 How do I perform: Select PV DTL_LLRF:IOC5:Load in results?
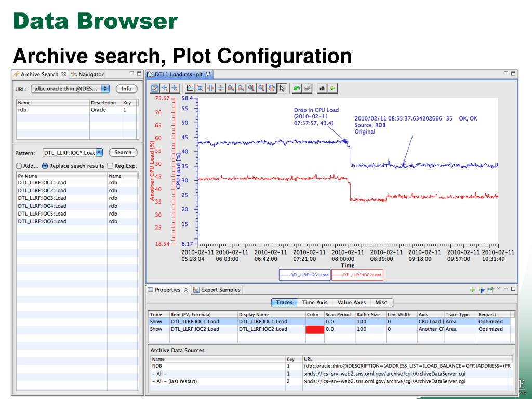pos(77,214)
